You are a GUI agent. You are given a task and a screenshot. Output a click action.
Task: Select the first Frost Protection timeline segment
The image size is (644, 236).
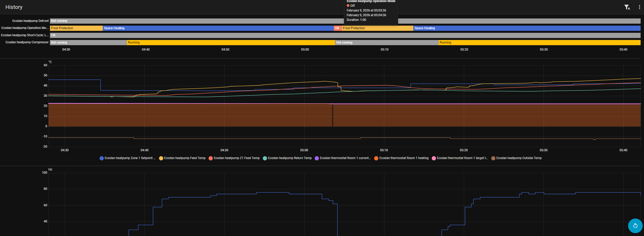click(x=76, y=28)
